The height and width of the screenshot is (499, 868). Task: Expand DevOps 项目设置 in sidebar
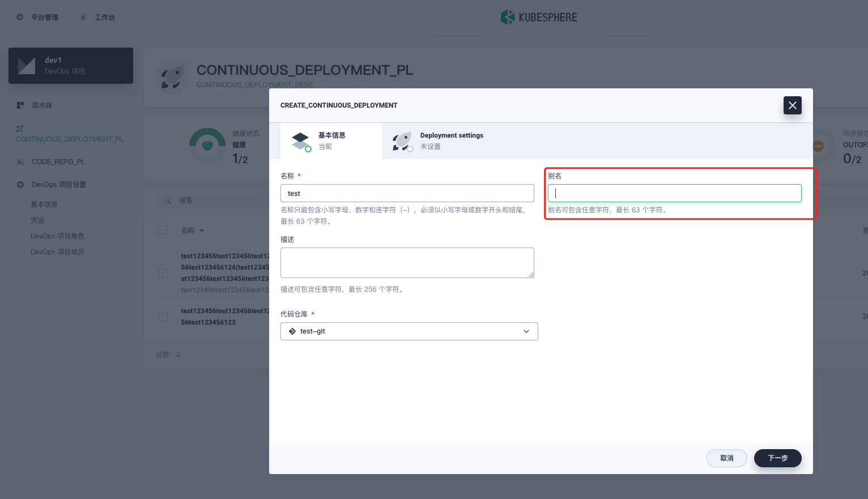tap(59, 185)
